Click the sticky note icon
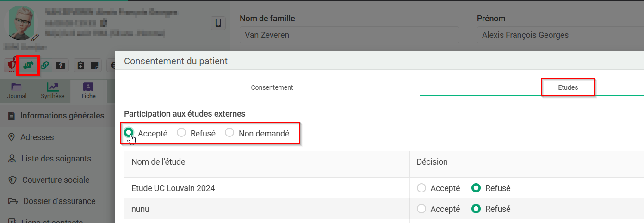The image size is (644, 223). tap(94, 65)
